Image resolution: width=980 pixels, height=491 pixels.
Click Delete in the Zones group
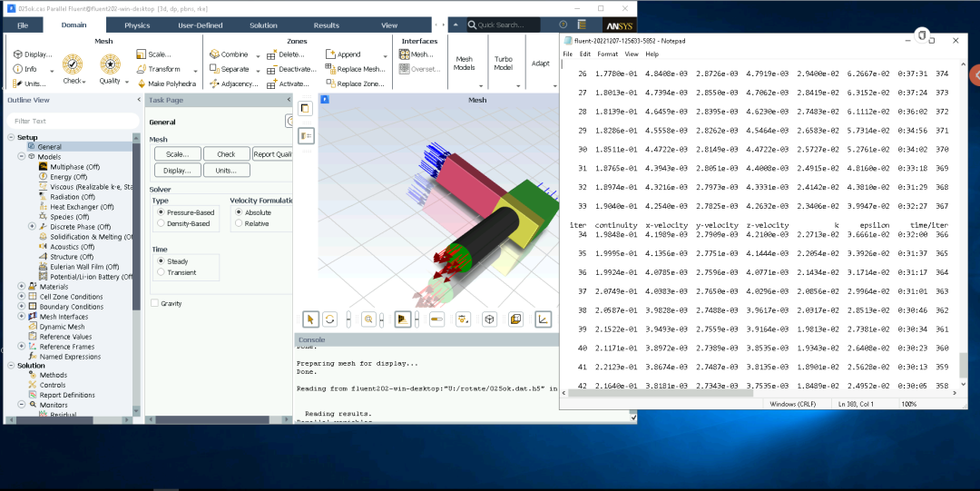click(286, 54)
